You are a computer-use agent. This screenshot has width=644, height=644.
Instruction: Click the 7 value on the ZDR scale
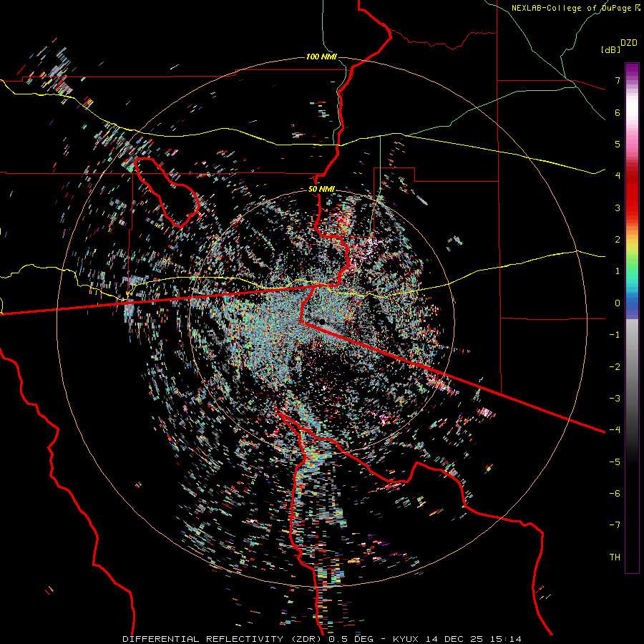coord(618,80)
